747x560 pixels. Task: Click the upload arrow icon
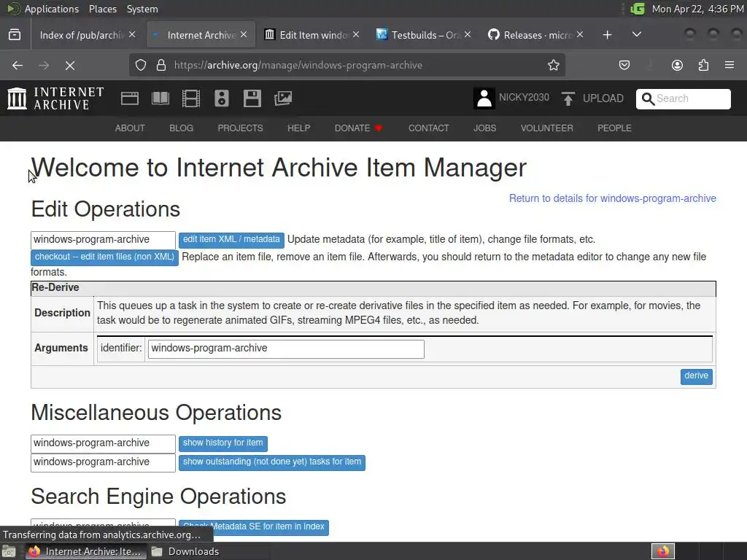coord(568,98)
